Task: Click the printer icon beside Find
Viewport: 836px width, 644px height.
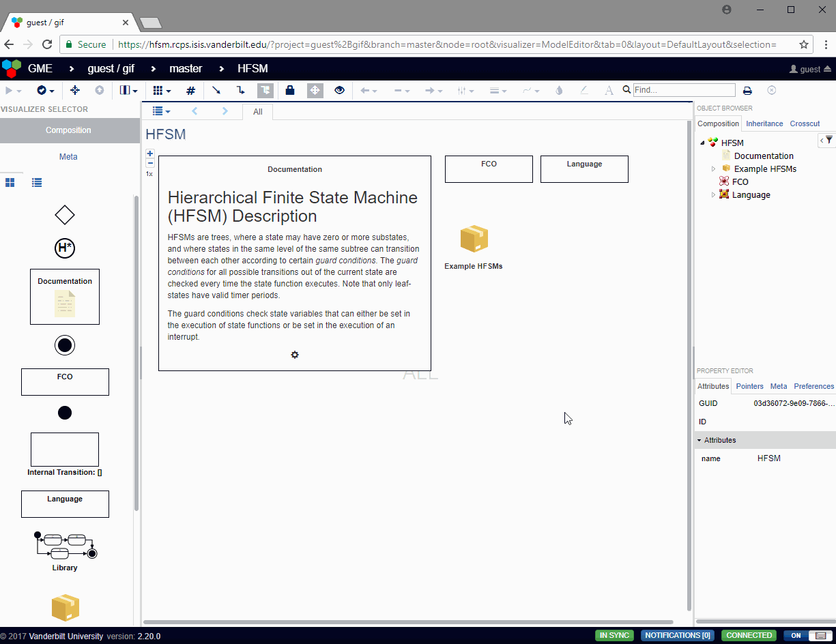Action: (x=747, y=91)
